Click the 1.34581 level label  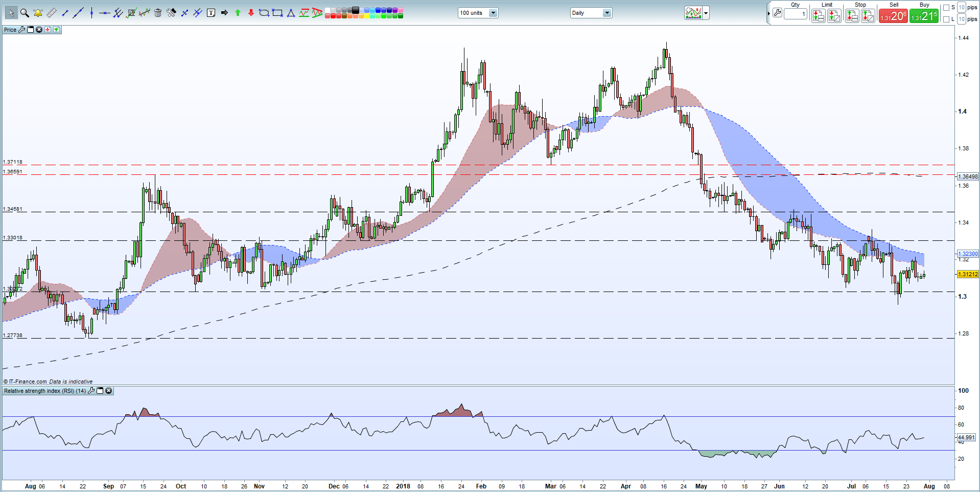click(x=13, y=209)
